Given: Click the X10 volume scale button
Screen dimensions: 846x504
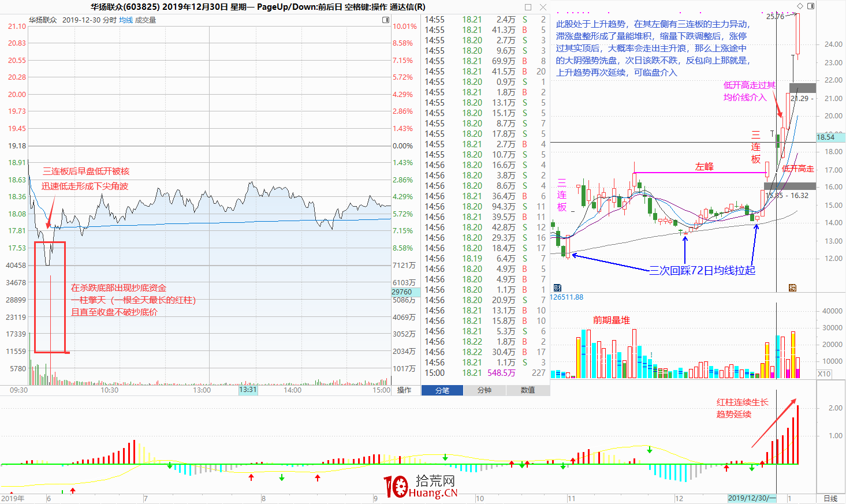Looking at the screenshot, I should click(x=824, y=374).
